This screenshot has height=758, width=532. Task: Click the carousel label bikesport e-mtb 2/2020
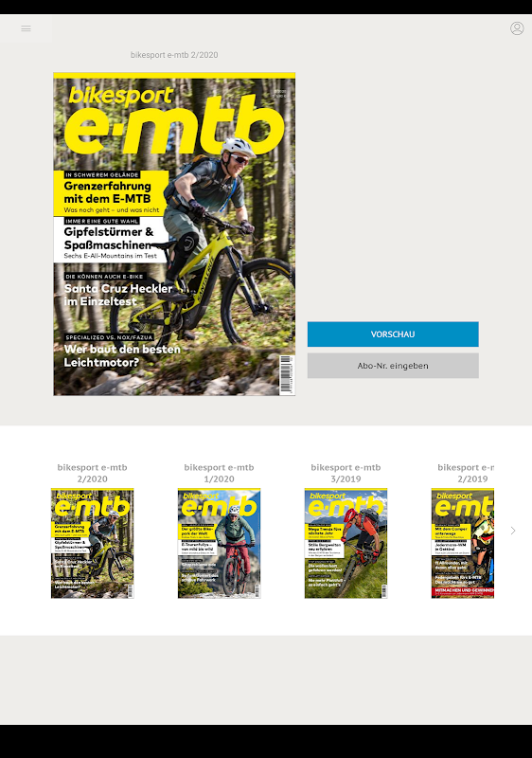tap(92, 473)
